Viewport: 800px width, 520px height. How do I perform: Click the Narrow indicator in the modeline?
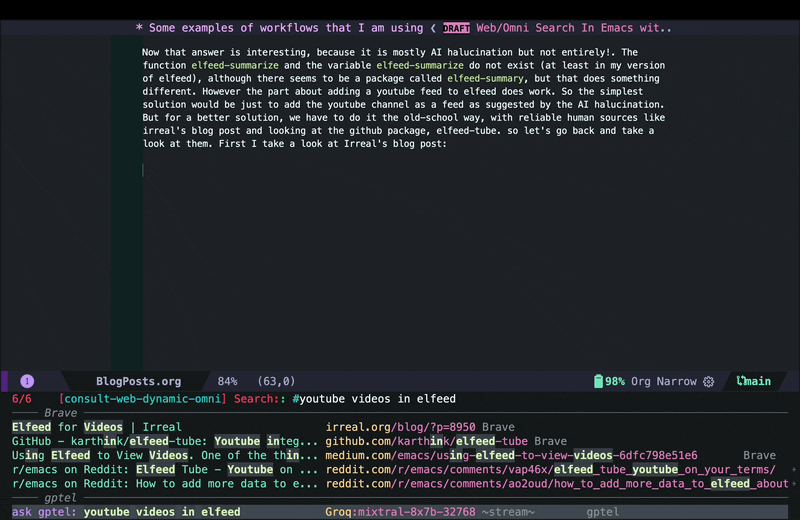677,381
